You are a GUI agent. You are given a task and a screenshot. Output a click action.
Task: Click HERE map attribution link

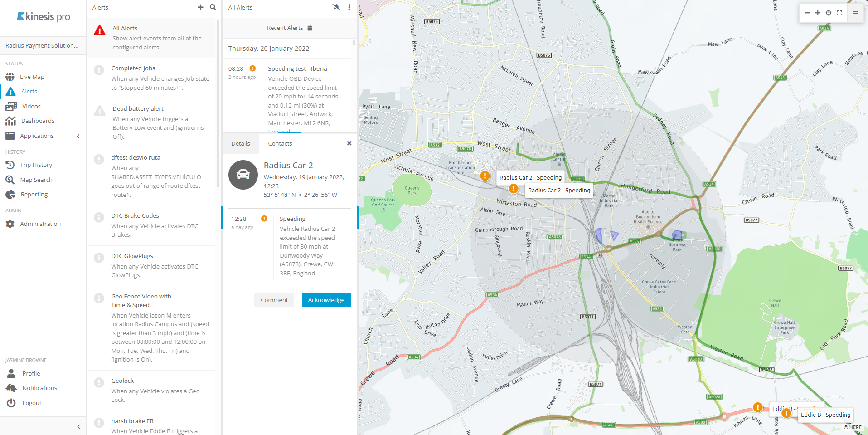[x=853, y=427]
